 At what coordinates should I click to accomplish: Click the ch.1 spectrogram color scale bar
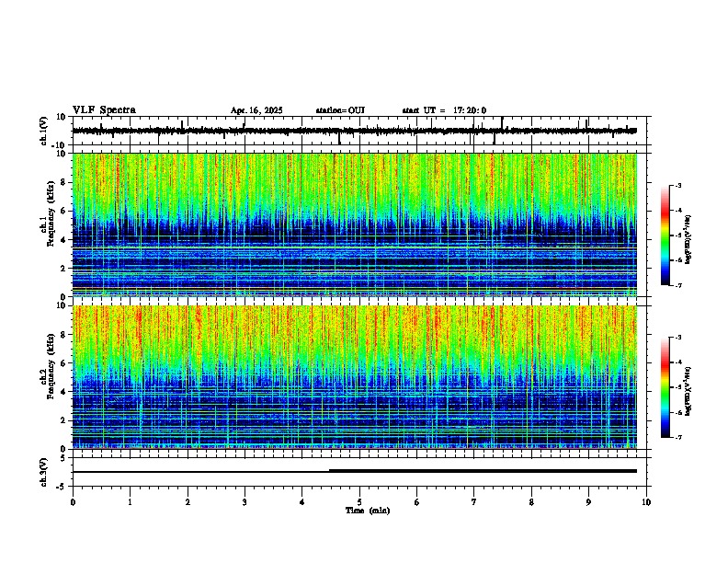pos(665,236)
